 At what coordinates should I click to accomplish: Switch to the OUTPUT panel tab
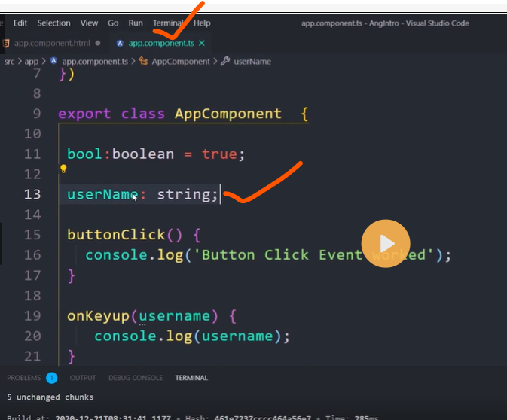83,378
